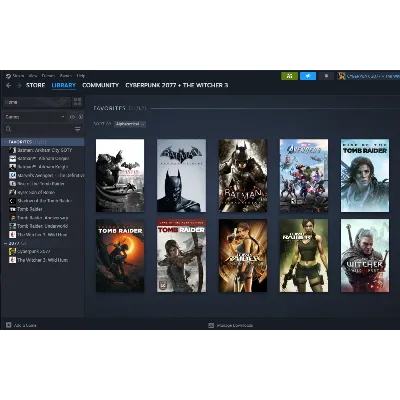Image resolution: width=400 pixels, height=400 pixels.
Task: Open the Help menu
Action: pyautogui.click(x=81, y=76)
